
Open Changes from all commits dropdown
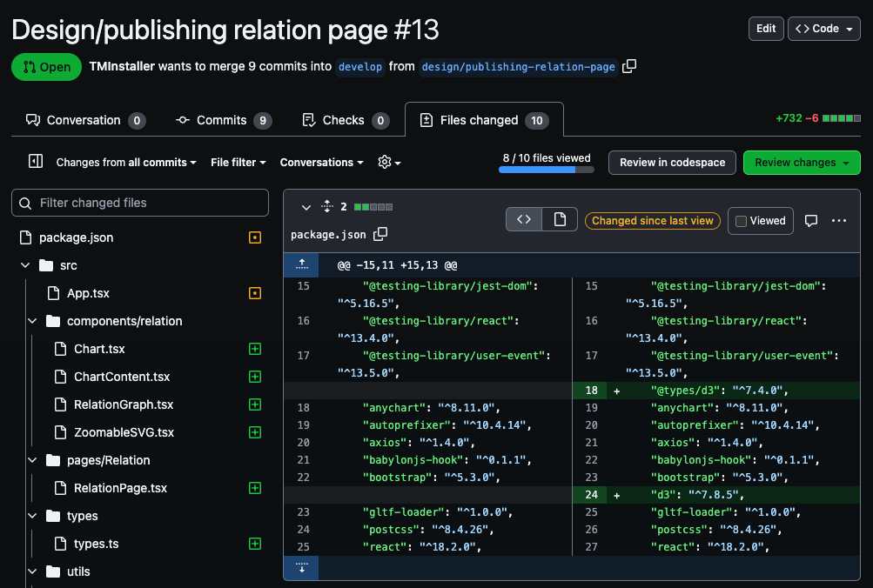[126, 163]
